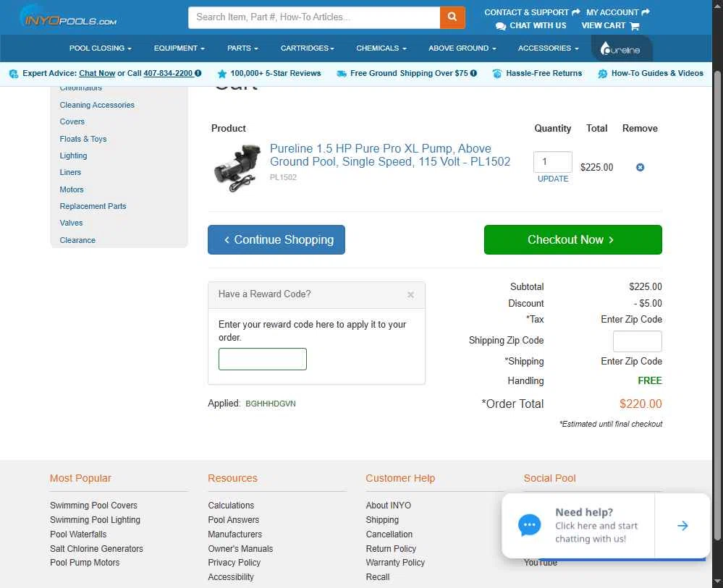Open My Account link
Screen dimensions: 723x588
click(618, 12)
